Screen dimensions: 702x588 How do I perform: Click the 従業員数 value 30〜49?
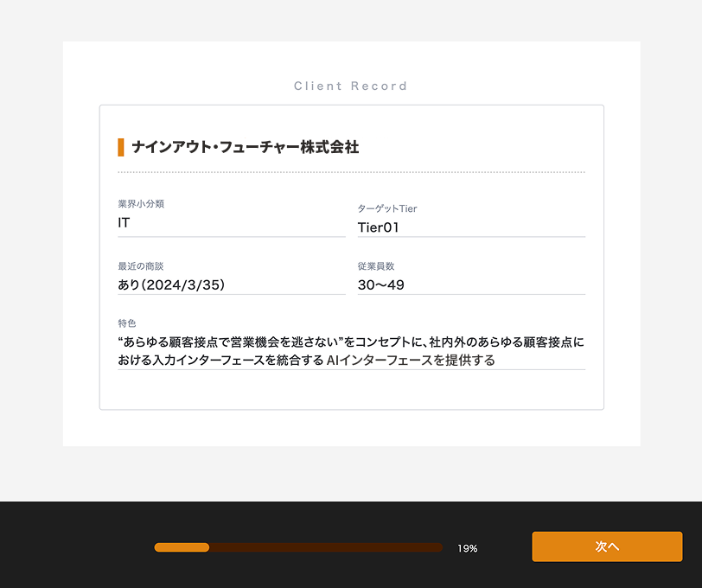click(x=380, y=284)
